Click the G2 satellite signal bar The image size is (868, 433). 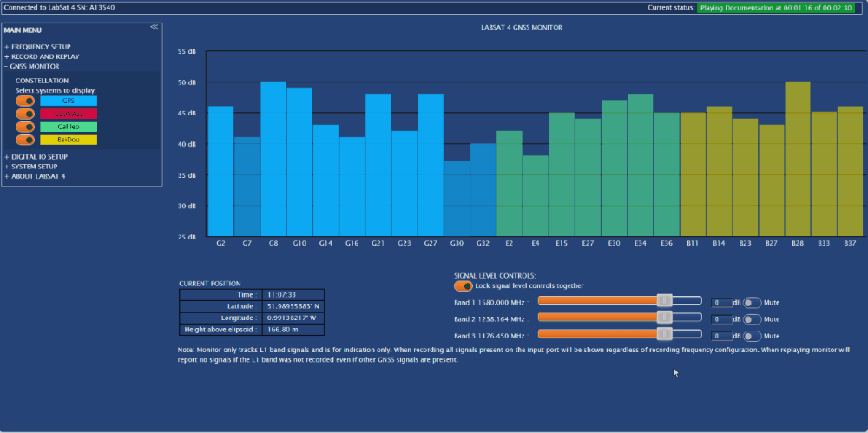pyautogui.click(x=220, y=171)
